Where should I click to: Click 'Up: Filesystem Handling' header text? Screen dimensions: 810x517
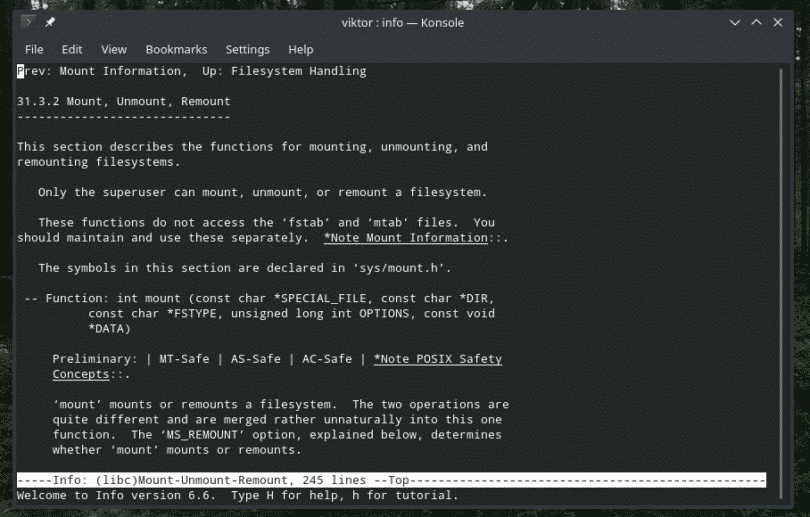click(x=284, y=71)
